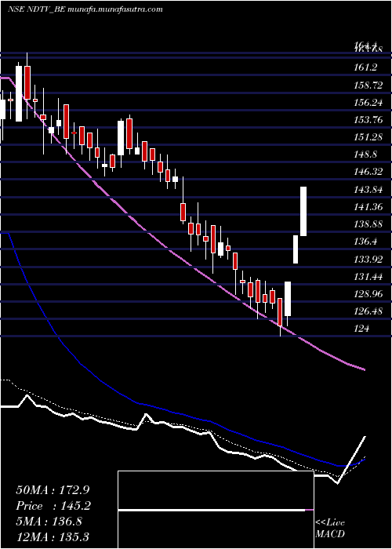Click the 138.88 price axis label
The height and width of the screenshot is (549, 392).
[x=368, y=224]
